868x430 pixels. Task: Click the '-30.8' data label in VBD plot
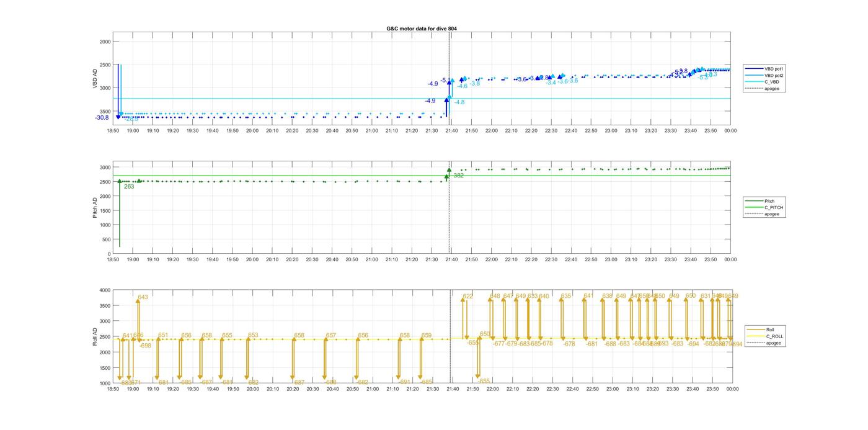click(x=102, y=118)
